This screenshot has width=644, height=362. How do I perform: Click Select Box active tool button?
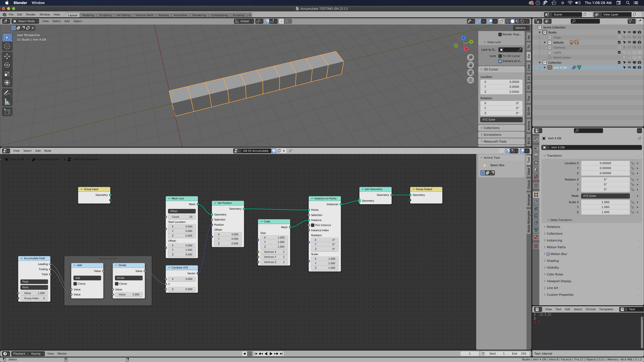tap(485, 165)
